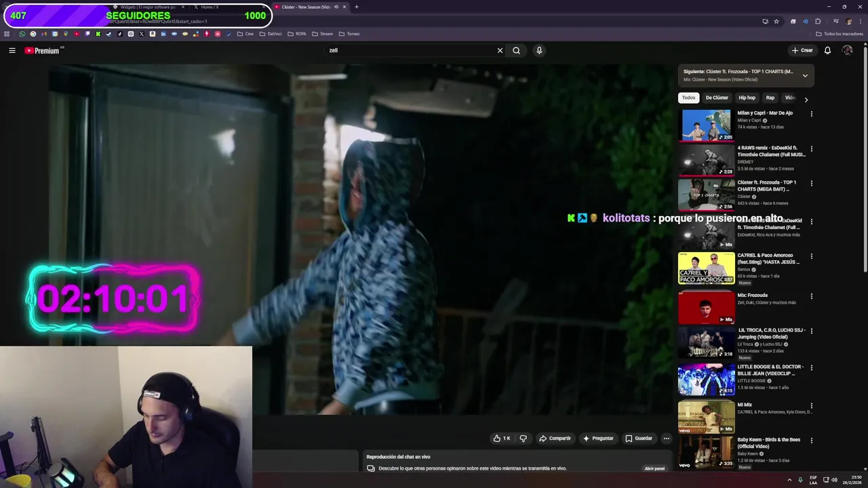Viewport: 868px width, 488px height.
Task: Select the Hip hop filter chip
Action: (747, 98)
